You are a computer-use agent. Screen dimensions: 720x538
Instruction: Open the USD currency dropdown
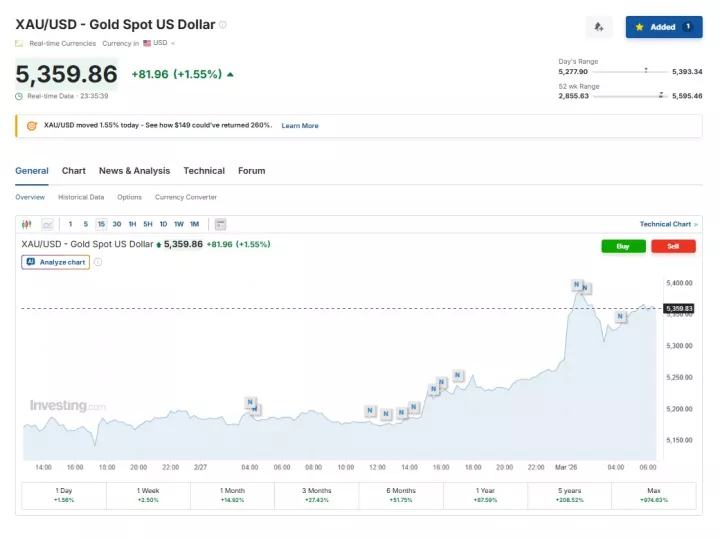pyautogui.click(x=159, y=43)
